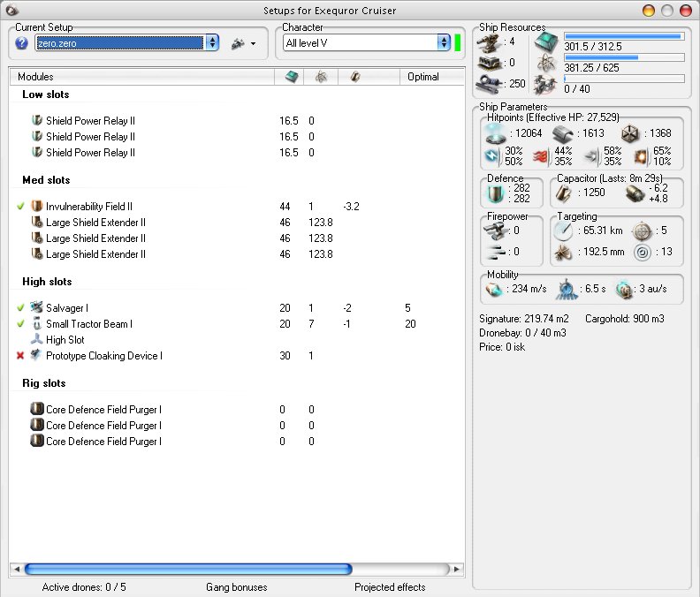This screenshot has height=597, width=700.
Task: Select the first Shield Power Relay II
Action: 237,120
